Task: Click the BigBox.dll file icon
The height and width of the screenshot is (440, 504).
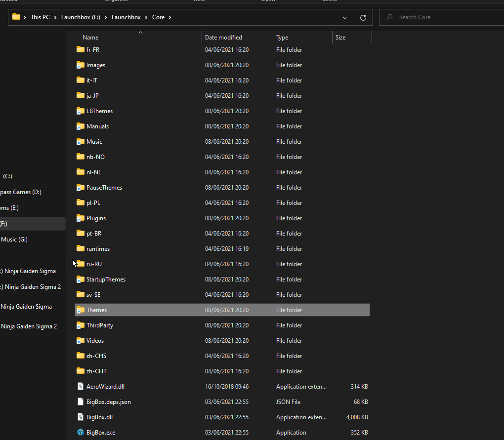Action: click(x=81, y=417)
